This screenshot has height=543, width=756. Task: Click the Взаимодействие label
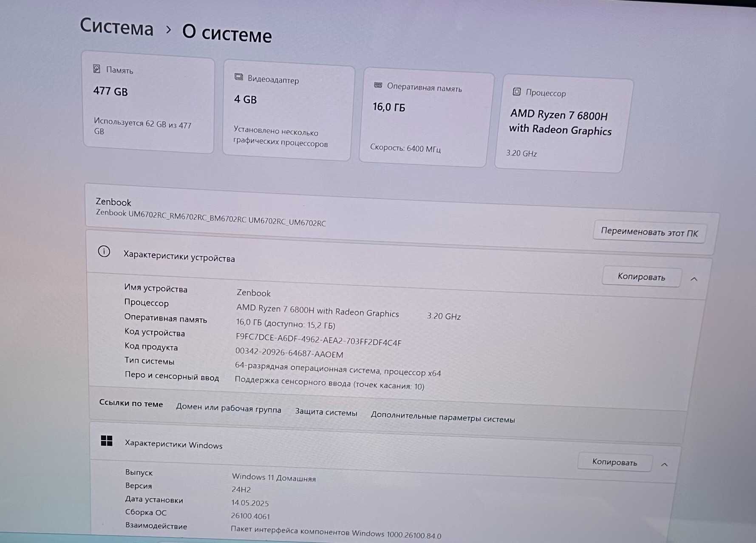(156, 526)
